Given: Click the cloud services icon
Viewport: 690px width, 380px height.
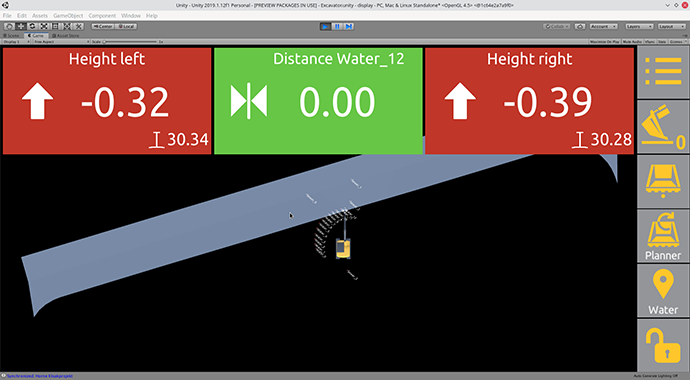Looking at the screenshot, I should point(580,26).
